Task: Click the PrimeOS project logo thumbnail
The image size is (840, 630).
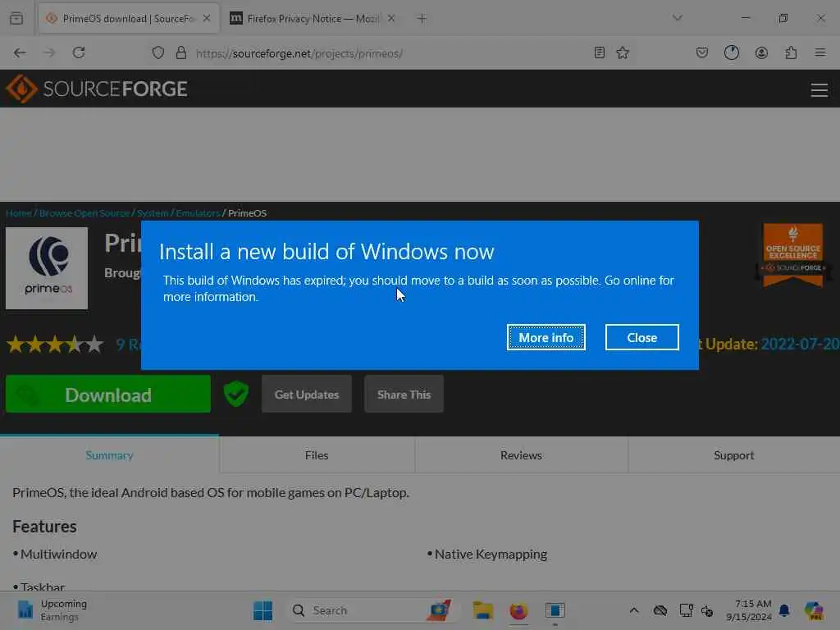Action: (x=47, y=268)
